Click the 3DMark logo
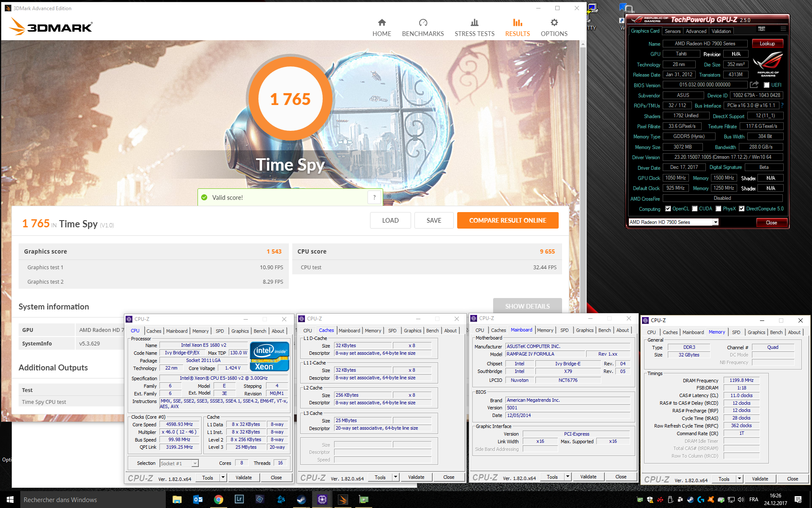Viewport: 812px width, 508px height. click(x=51, y=27)
